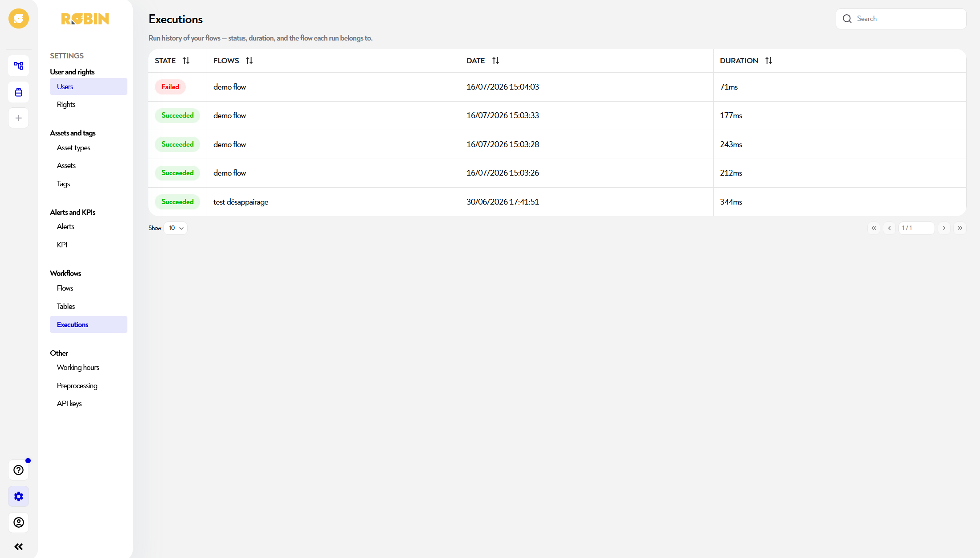The height and width of the screenshot is (558, 980).
Task: Go to previous page of executions
Action: coord(890,228)
